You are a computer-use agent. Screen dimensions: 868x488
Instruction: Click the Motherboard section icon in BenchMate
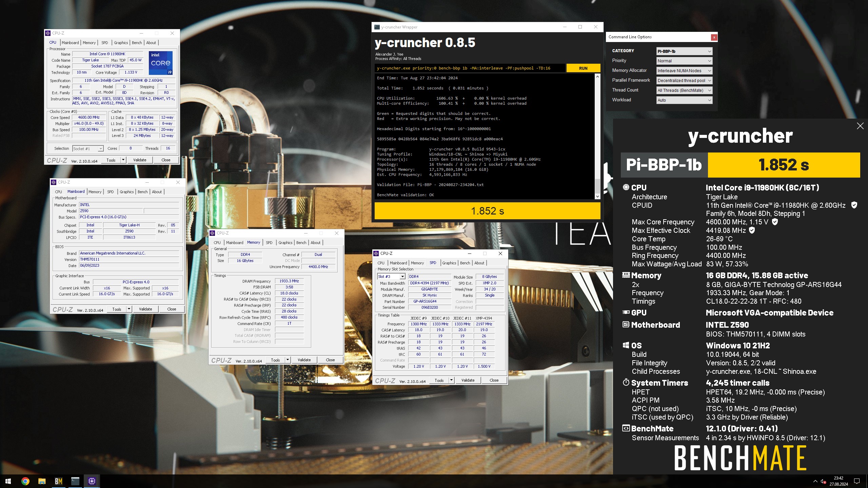pyautogui.click(x=626, y=325)
